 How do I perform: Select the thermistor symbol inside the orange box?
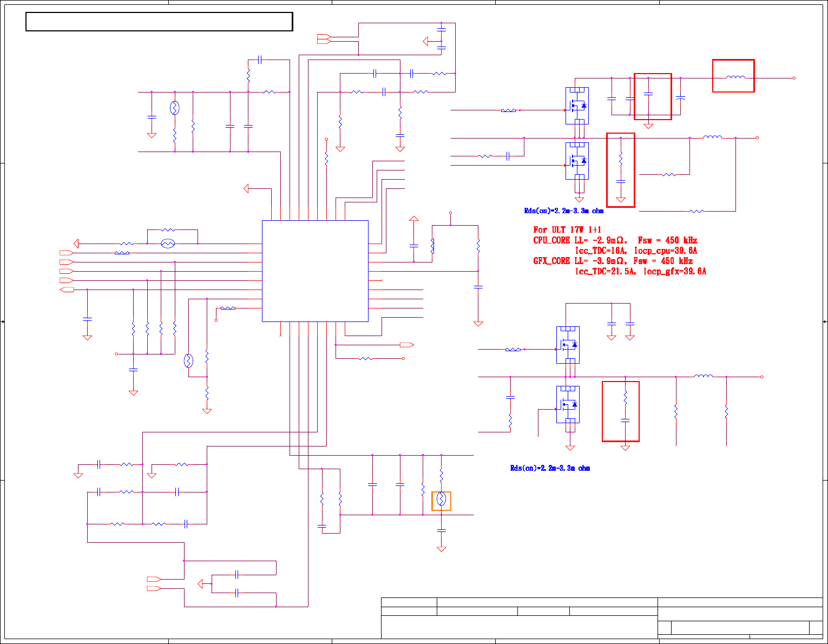[x=441, y=500]
